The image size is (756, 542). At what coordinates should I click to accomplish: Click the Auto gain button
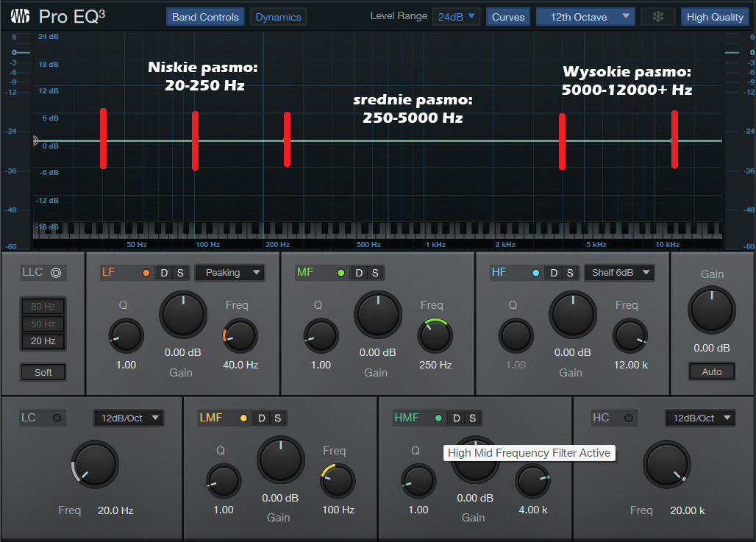point(711,371)
